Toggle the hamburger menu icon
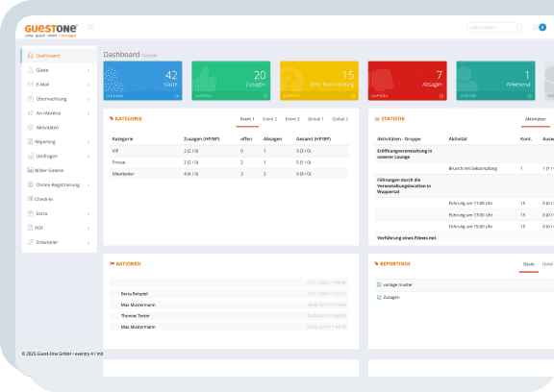The height and width of the screenshot is (392, 554). 90,27
